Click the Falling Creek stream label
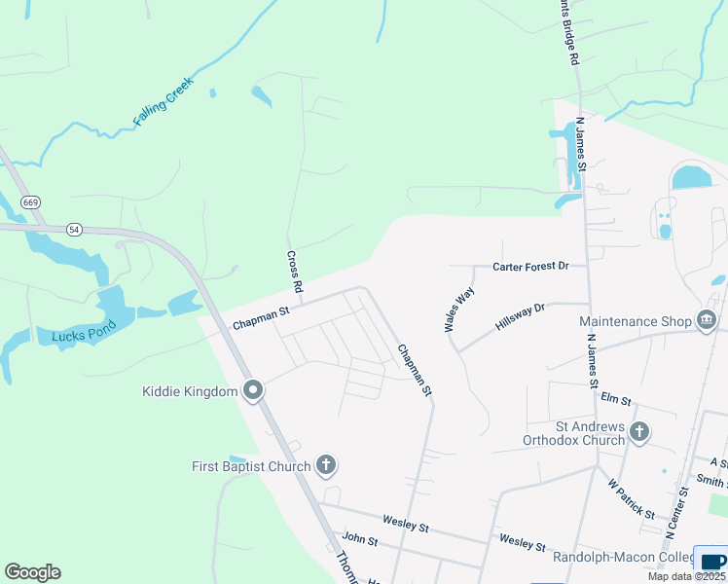This screenshot has width=728, height=584. (163, 101)
